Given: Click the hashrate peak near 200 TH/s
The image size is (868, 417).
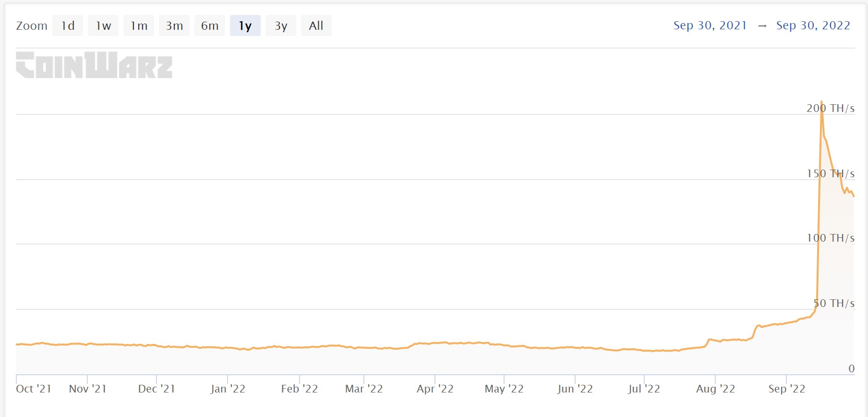Looking at the screenshot, I should click(821, 102).
